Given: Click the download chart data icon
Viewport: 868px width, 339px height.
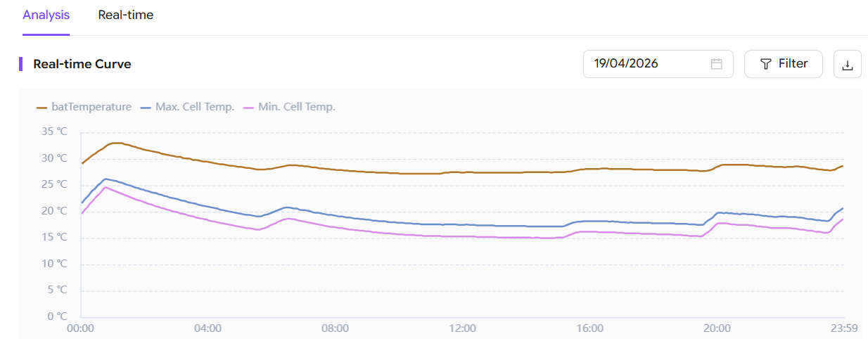Looking at the screenshot, I should (848, 65).
